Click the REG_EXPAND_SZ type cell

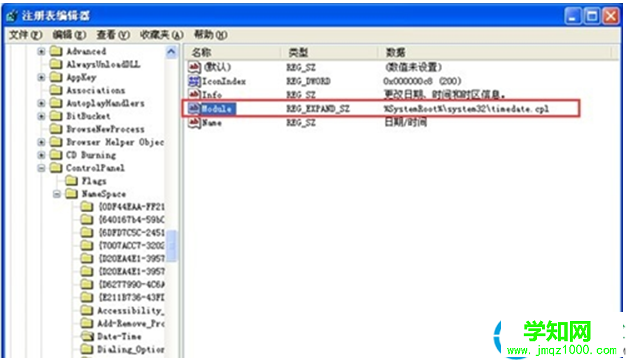[x=318, y=109]
